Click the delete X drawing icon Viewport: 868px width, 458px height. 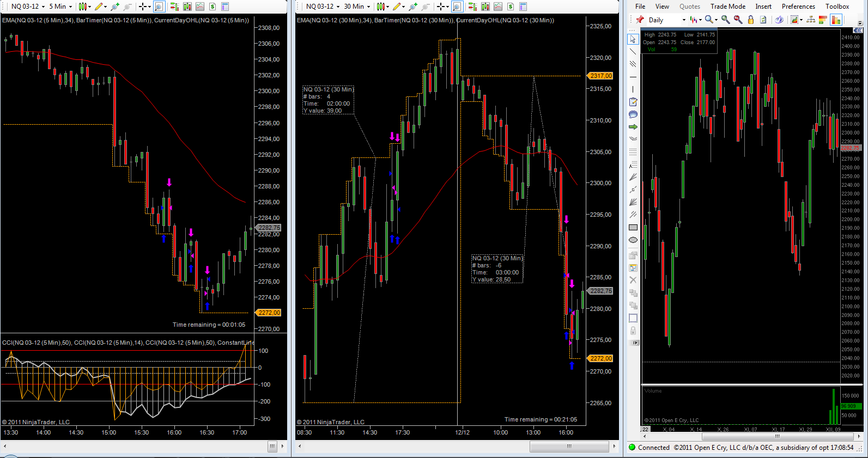coord(633,280)
